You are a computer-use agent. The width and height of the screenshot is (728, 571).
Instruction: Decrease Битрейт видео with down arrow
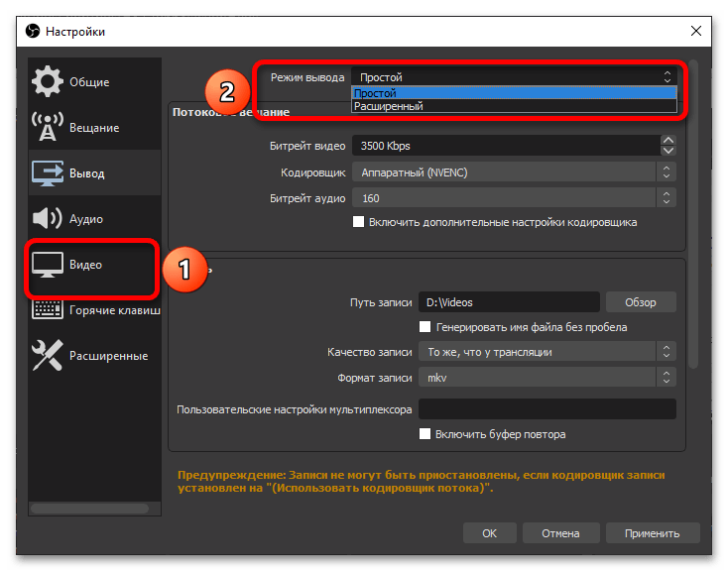pos(668,151)
